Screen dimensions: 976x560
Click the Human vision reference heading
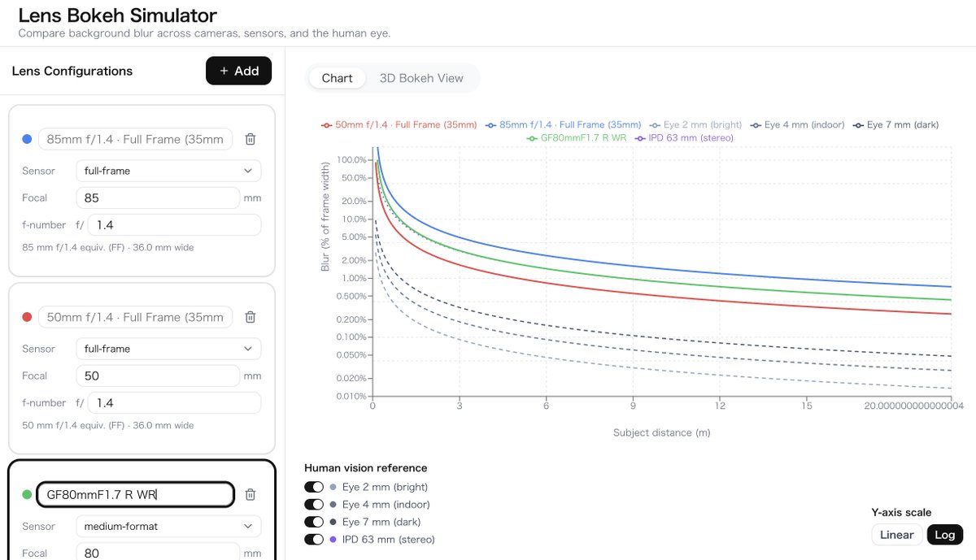coord(365,468)
